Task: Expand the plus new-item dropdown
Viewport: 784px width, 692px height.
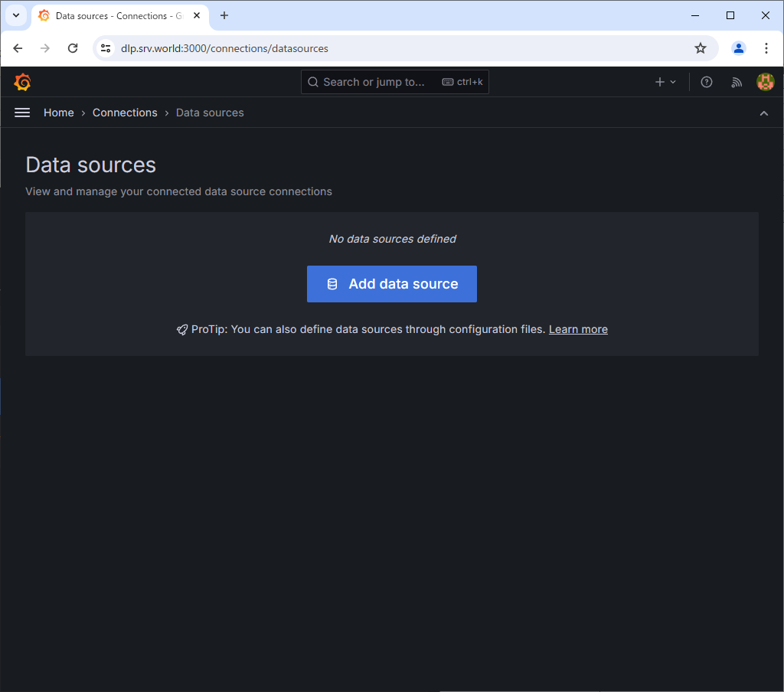Action: [x=665, y=82]
